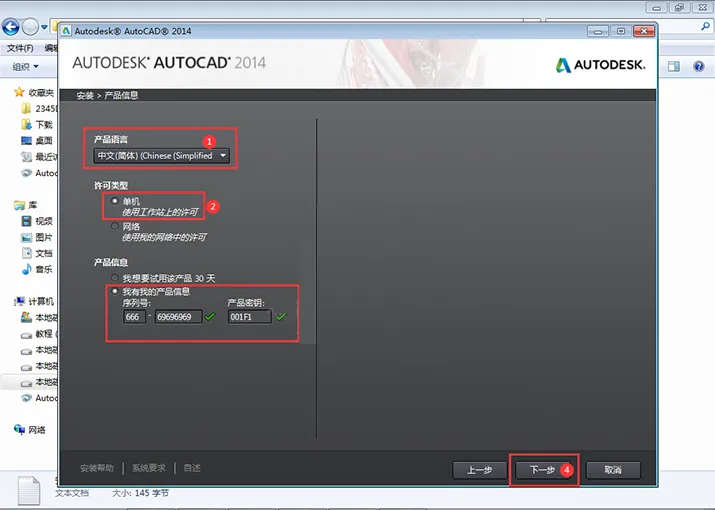715x510 pixels.
Task: Open the 组织 organize dropdown in Explorer
Action: (25, 67)
